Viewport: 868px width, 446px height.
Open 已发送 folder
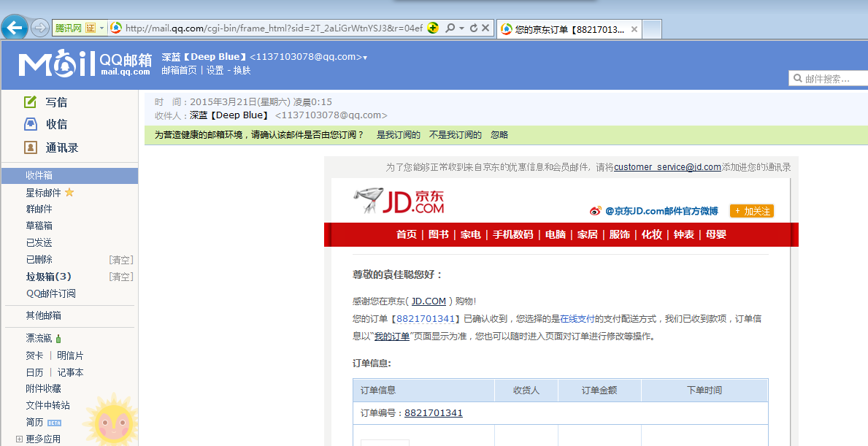click(x=39, y=242)
